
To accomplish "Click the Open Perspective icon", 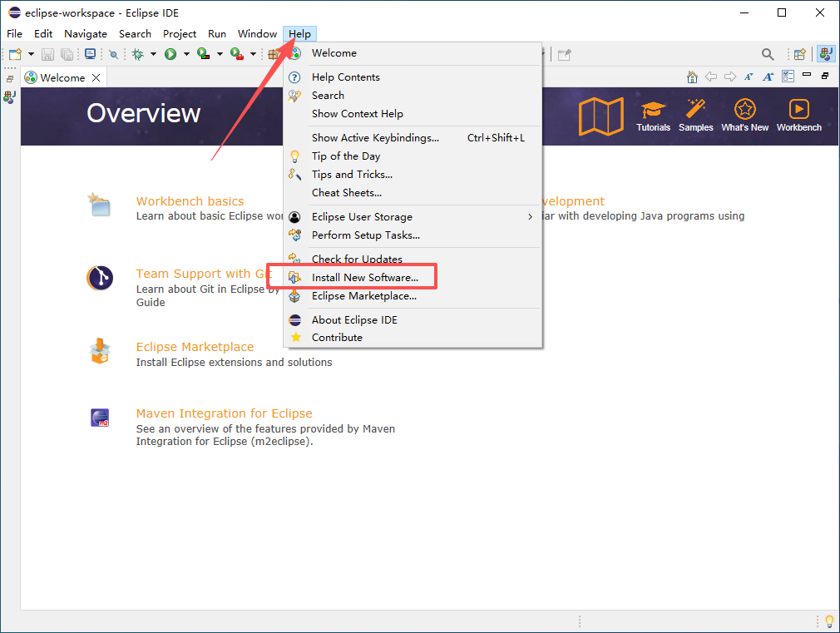I will click(800, 54).
